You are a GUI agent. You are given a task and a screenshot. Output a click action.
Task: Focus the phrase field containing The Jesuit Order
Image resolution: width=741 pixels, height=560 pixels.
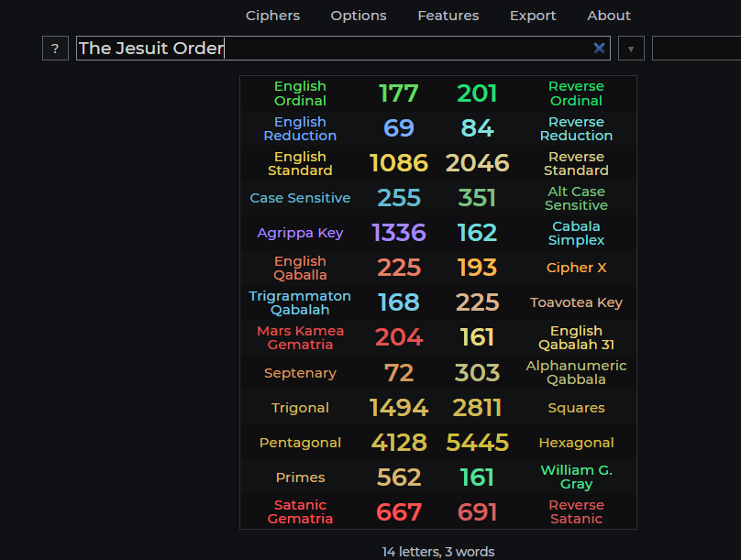point(343,49)
